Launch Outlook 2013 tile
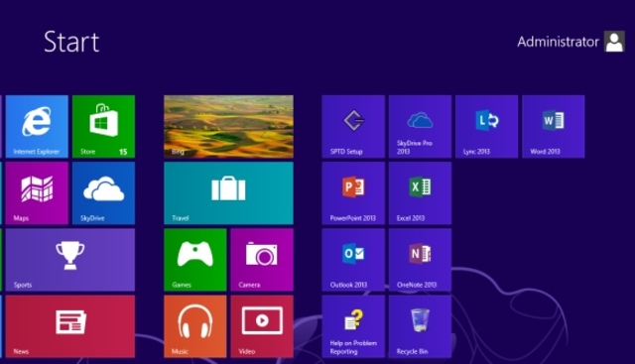 coord(353,260)
